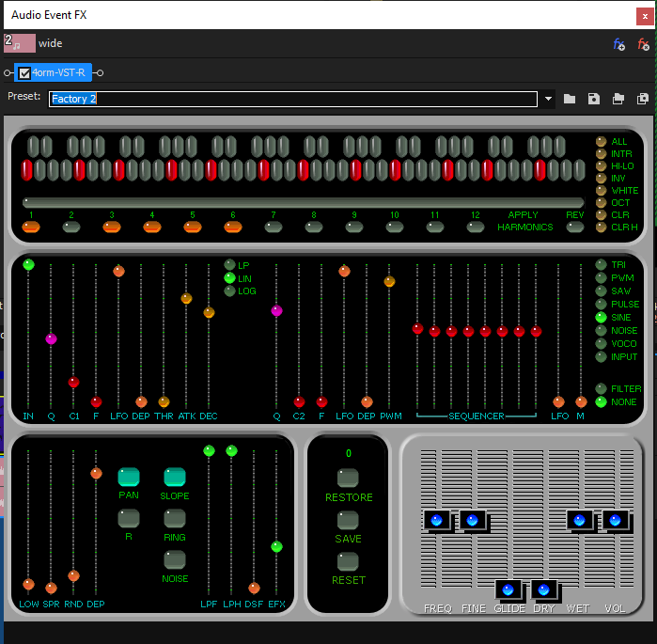Click the PWM slider orange knob
Viewport: 657px width, 644px height.
point(389,281)
